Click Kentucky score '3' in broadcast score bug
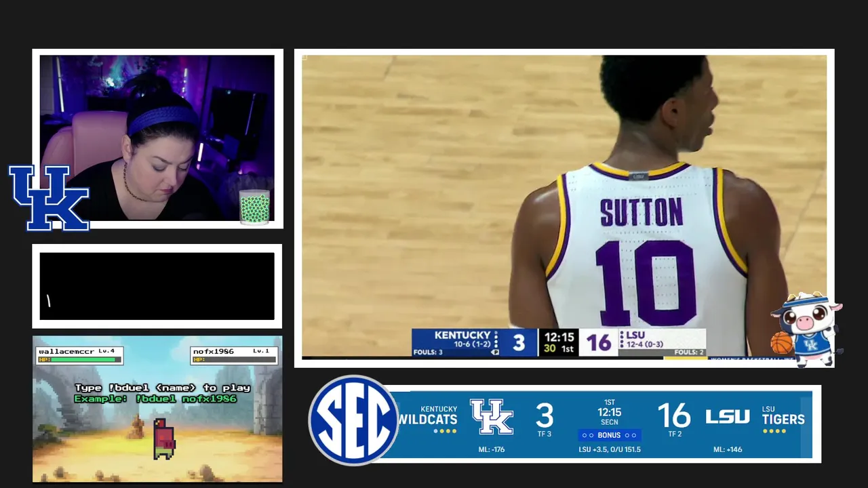The width and height of the screenshot is (868, 488). (x=519, y=342)
